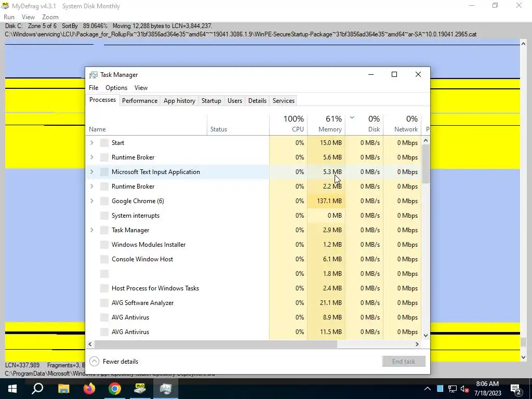Open MyDefrag Zoom menu
This screenshot has width=532, height=399.
coord(50,17)
